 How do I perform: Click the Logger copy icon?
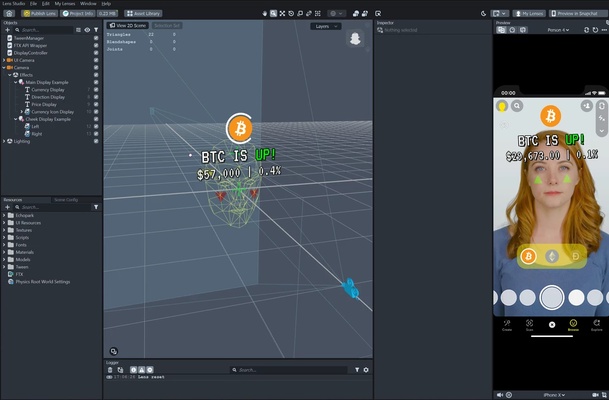pyautogui.click(x=120, y=370)
